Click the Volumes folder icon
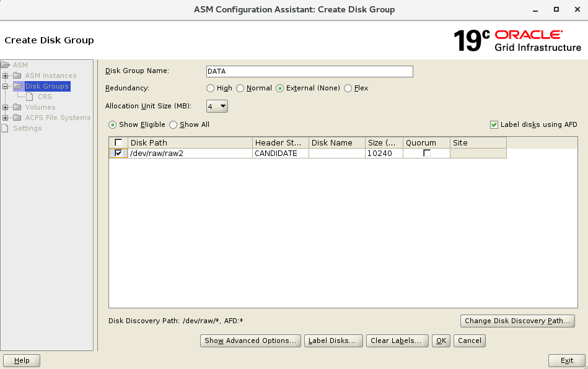 (x=17, y=107)
